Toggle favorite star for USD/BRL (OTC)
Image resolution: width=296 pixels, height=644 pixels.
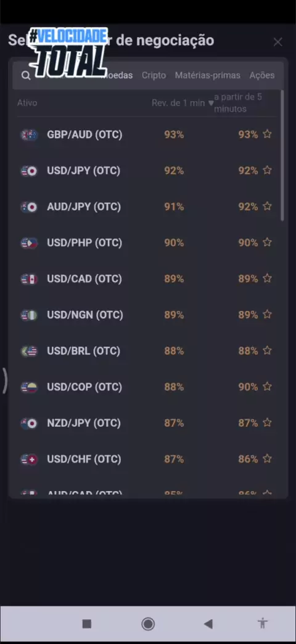(267, 350)
